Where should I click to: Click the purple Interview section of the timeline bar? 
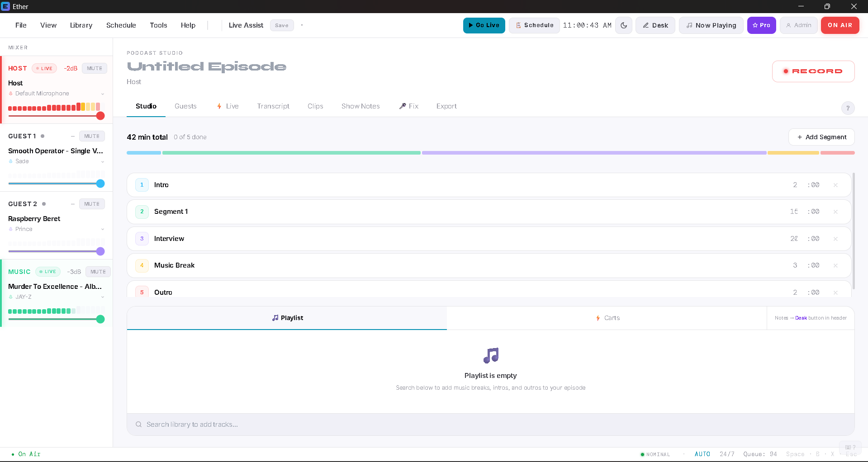tap(594, 153)
